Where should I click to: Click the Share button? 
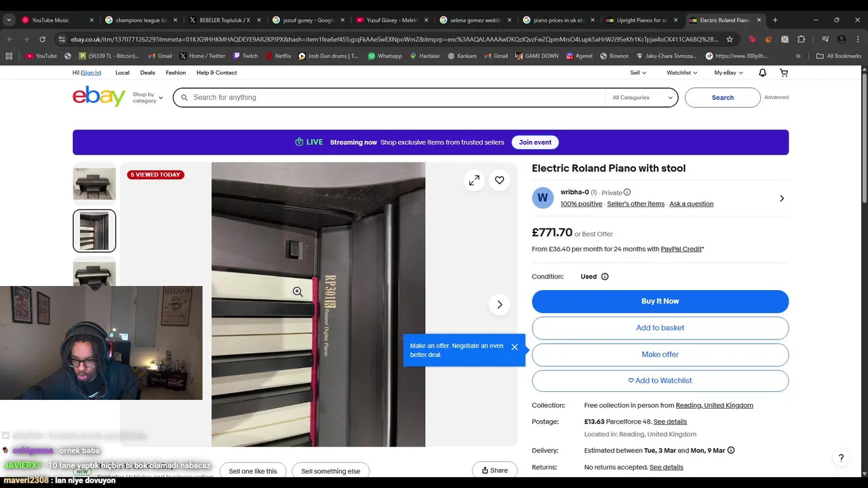pyautogui.click(x=494, y=470)
